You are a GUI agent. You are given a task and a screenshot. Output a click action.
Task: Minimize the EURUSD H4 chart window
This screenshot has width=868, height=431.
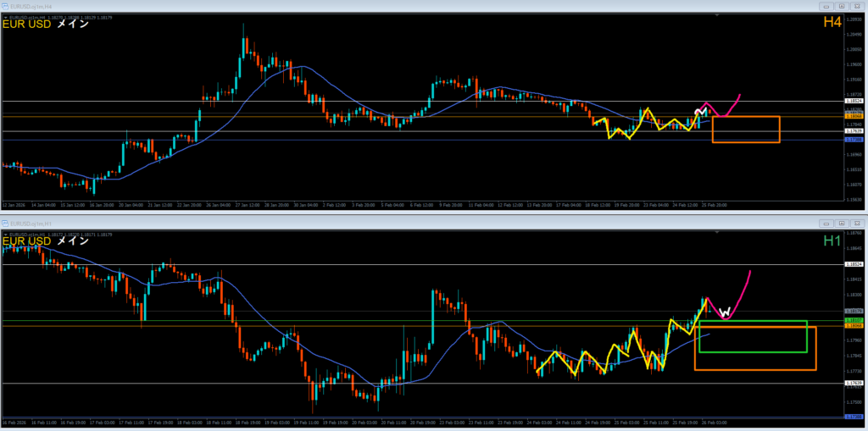pos(828,6)
